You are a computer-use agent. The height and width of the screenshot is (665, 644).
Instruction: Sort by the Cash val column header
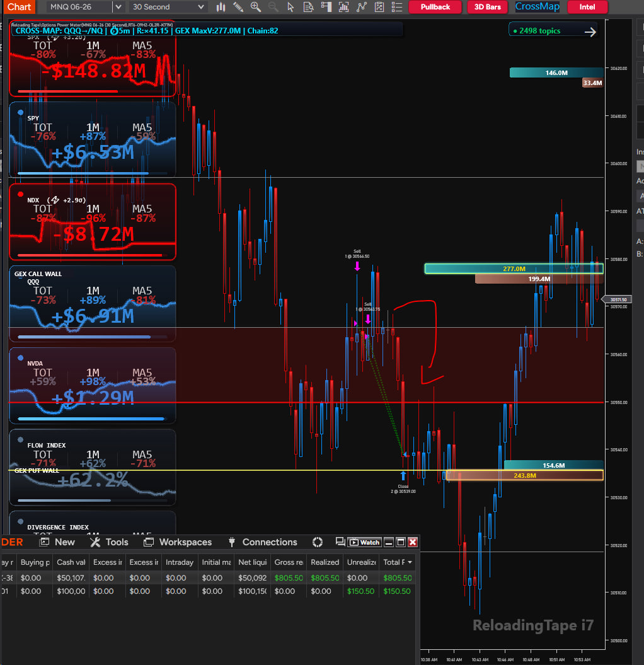tap(71, 562)
